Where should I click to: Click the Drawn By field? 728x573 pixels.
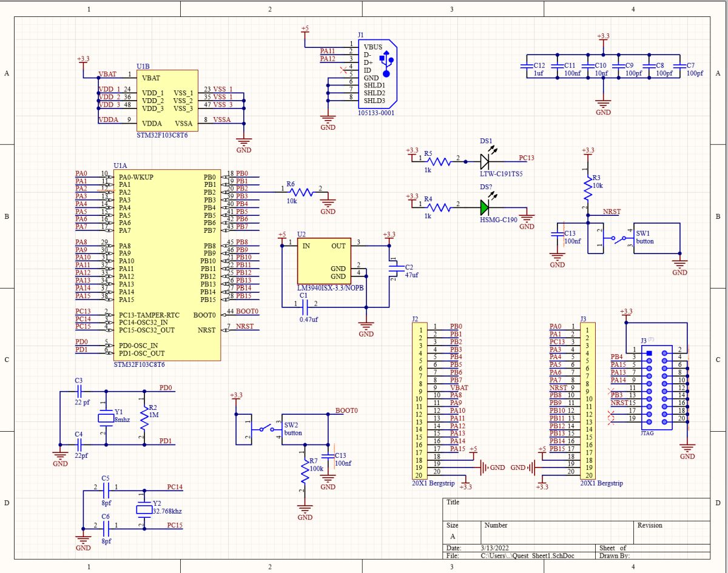[x=652, y=555]
